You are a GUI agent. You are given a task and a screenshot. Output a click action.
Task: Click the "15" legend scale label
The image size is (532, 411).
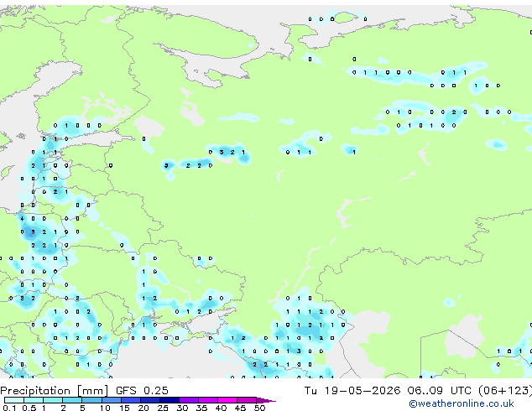point(124,408)
